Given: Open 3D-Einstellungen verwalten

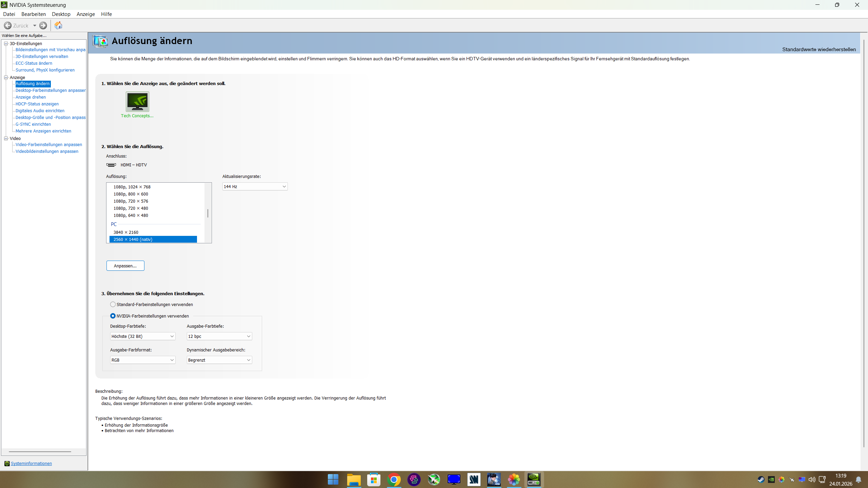Looking at the screenshot, I should point(42,57).
